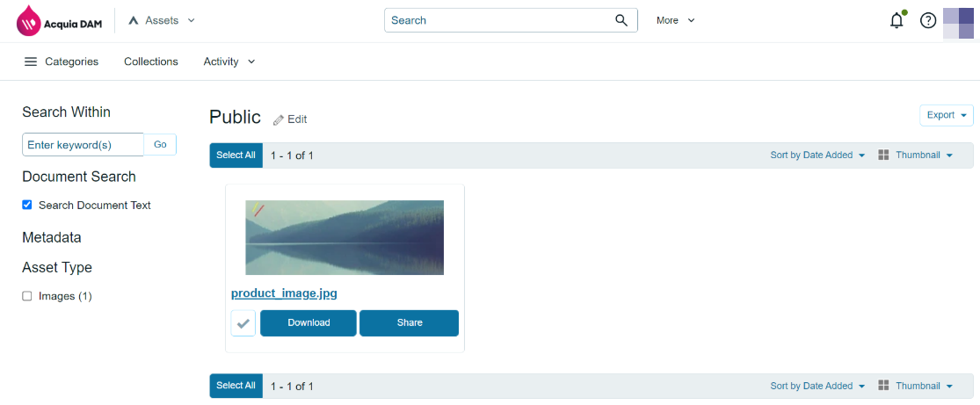Open Categories hamburger menu icon
The width and height of the screenshot is (980, 405).
click(31, 61)
